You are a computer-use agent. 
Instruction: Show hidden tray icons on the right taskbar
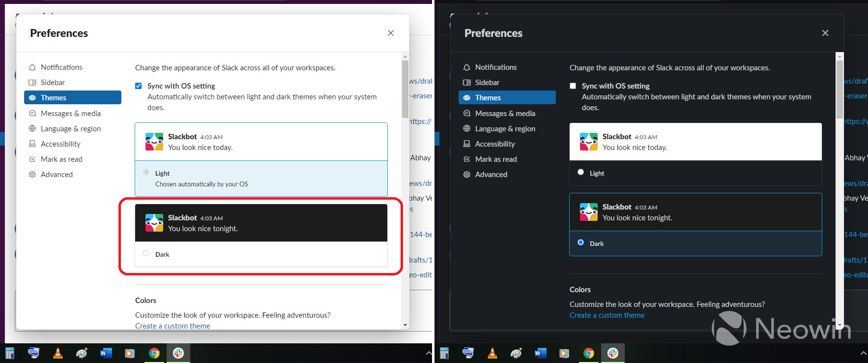[x=863, y=353]
